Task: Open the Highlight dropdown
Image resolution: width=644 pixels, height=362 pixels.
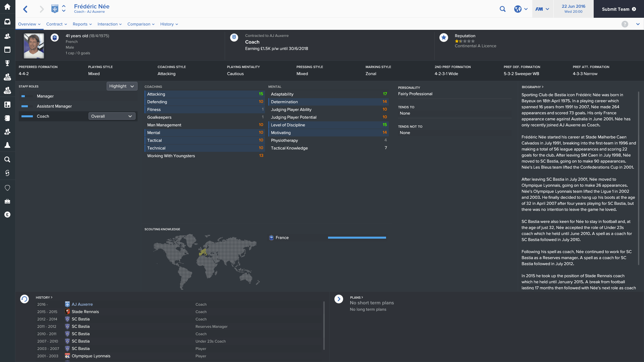Action: 122,86
